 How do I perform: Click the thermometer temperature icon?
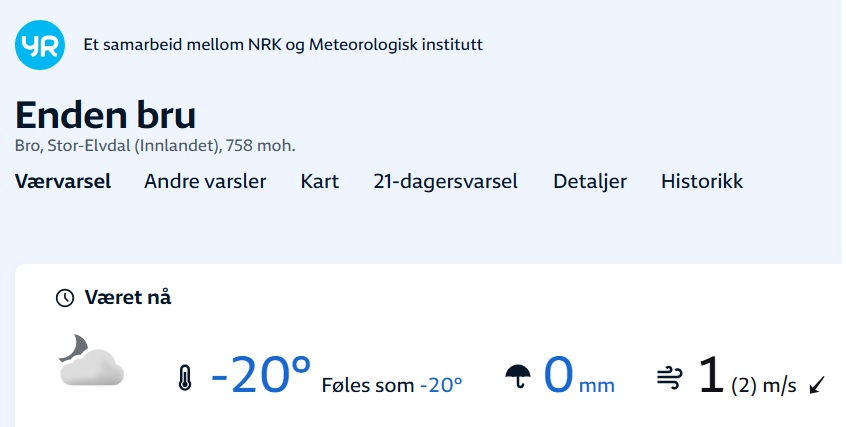pos(184,379)
